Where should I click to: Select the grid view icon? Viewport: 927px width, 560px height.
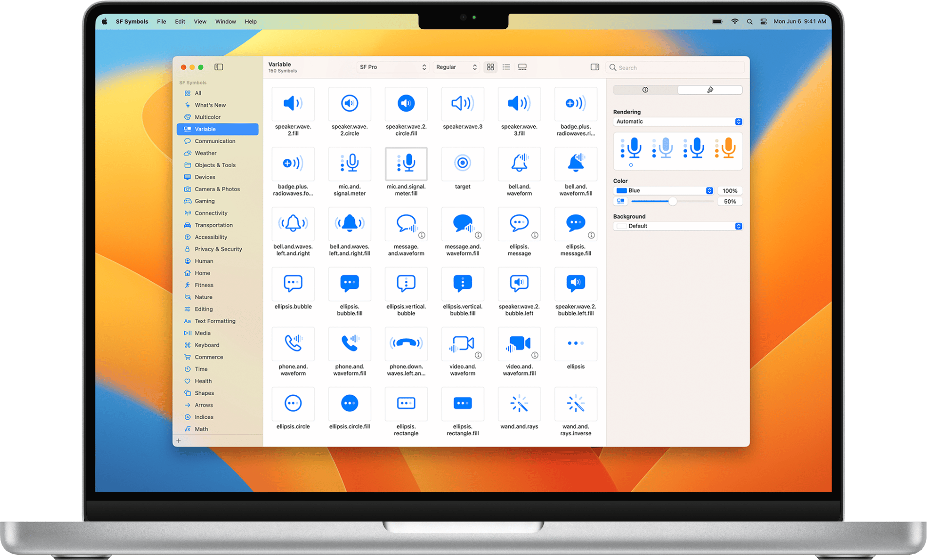pyautogui.click(x=490, y=67)
